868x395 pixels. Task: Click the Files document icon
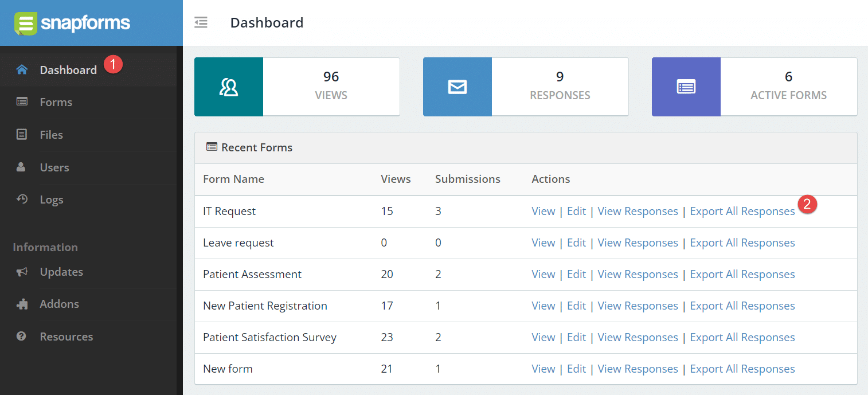point(22,135)
